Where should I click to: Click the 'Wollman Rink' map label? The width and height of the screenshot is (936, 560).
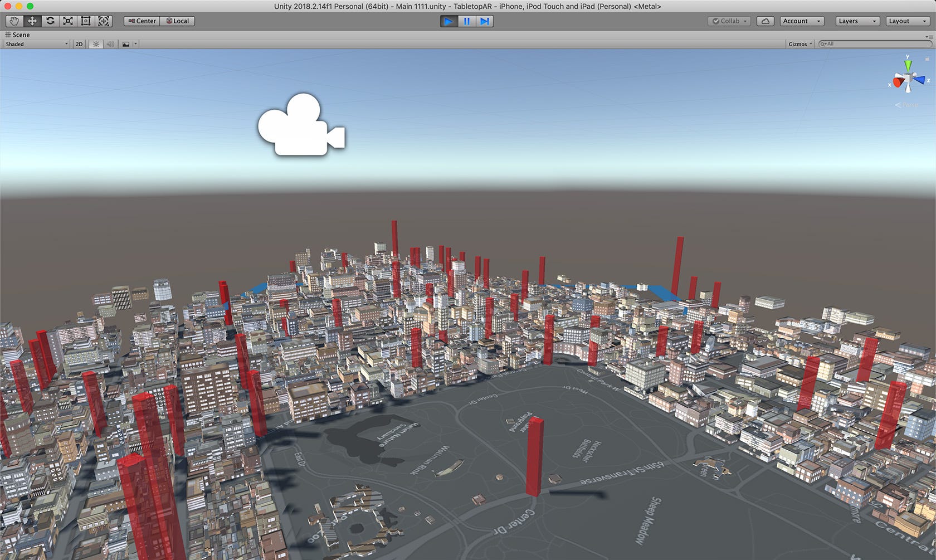[429, 460]
